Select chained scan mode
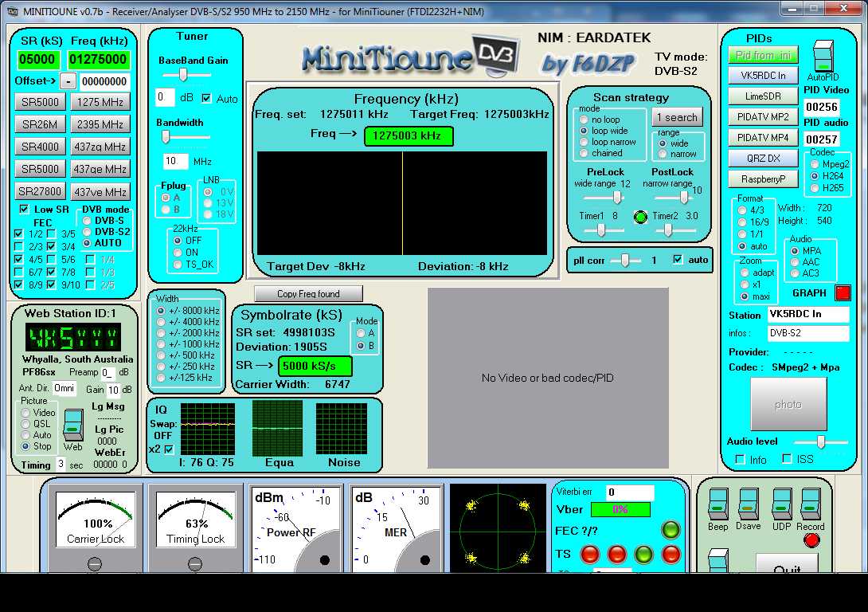 click(x=584, y=153)
